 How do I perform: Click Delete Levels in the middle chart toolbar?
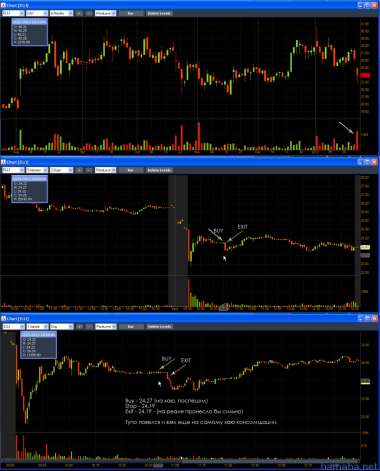159,170
